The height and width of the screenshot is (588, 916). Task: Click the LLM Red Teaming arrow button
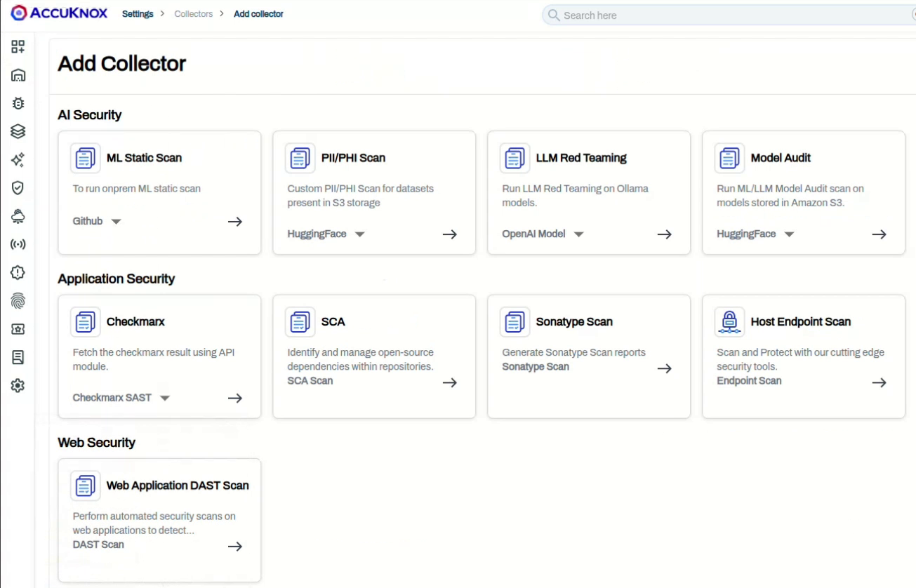pyautogui.click(x=665, y=234)
